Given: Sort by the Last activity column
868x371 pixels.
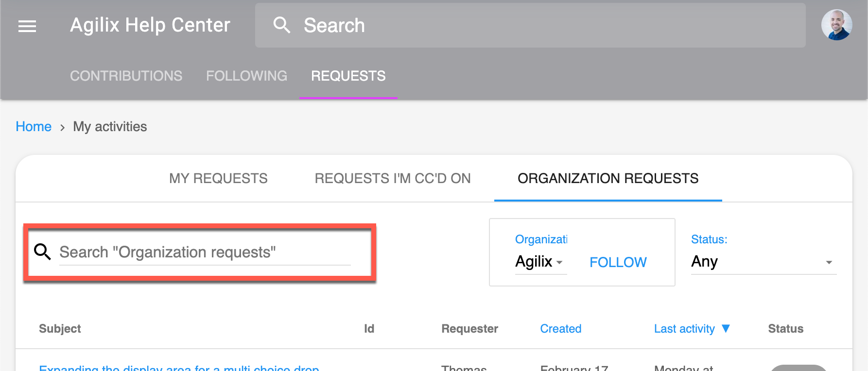Looking at the screenshot, I should coord(684,329).
